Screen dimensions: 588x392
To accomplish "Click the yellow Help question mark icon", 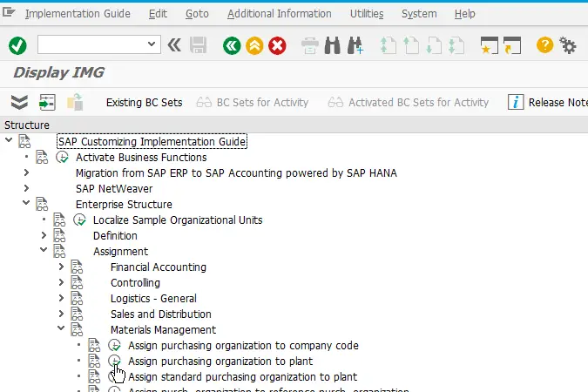I will pos(544,45).
